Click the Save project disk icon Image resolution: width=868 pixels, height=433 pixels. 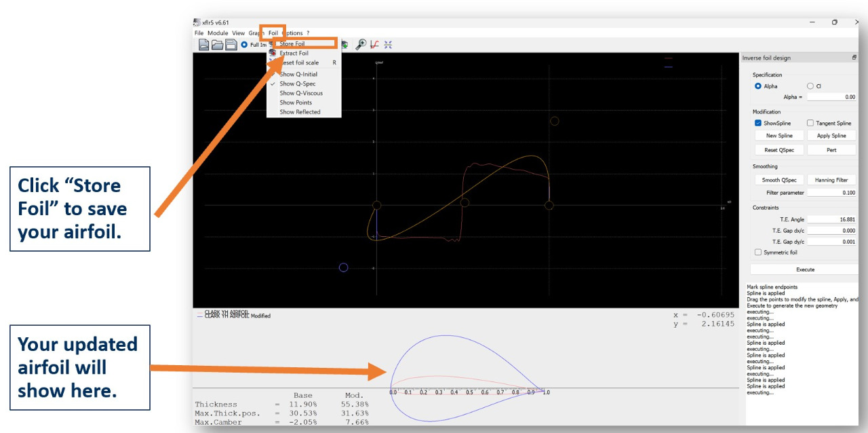[231, 45]
